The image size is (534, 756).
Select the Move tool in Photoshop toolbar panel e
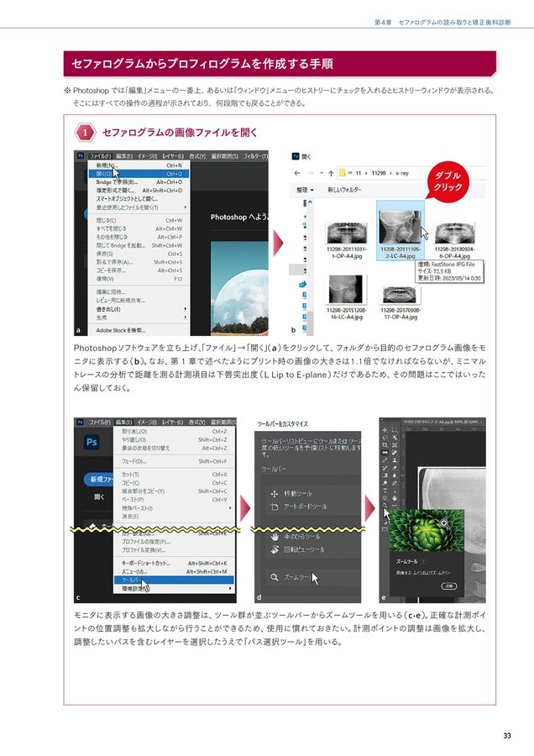[x=385, y=430]
